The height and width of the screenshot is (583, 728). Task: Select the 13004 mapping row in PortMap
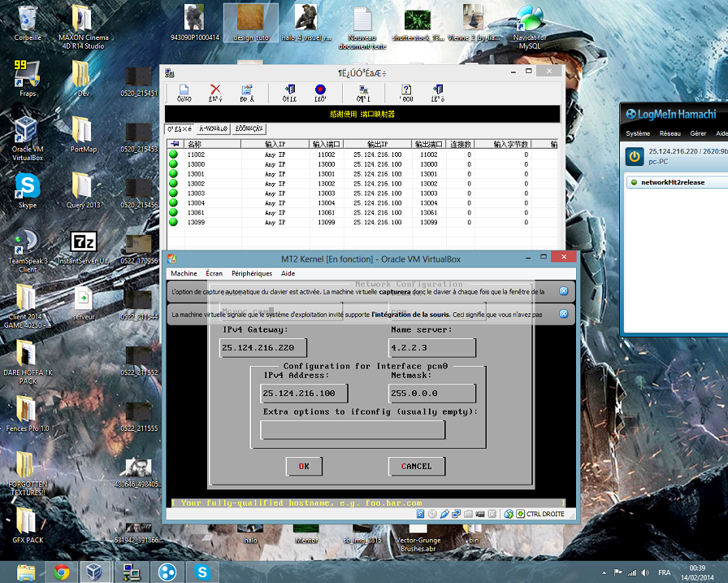click(362, 203)
